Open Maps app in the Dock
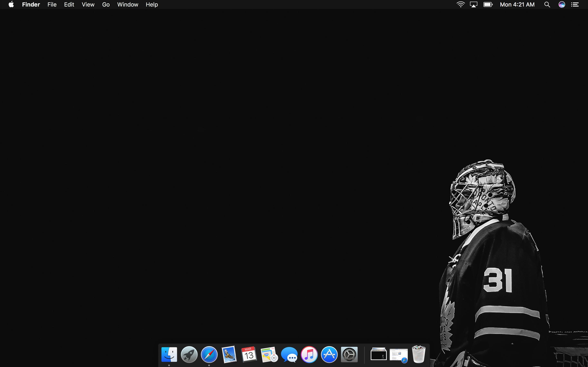 coord(269,355)
